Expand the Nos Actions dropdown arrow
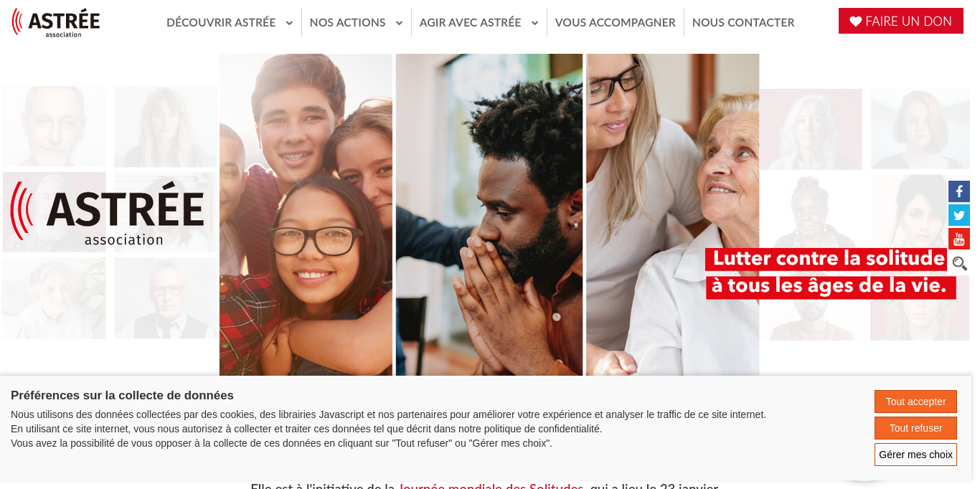The image size is (980, 489). [x=399, y=23]
